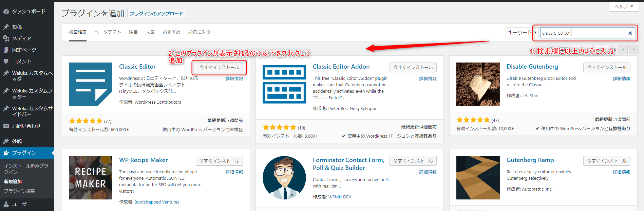Install Forminator Contact Form plugin now

[413, 161]
